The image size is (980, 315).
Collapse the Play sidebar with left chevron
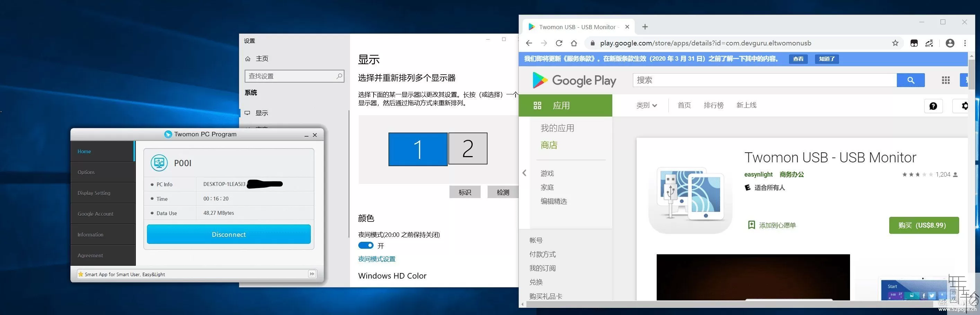(524, 173)
